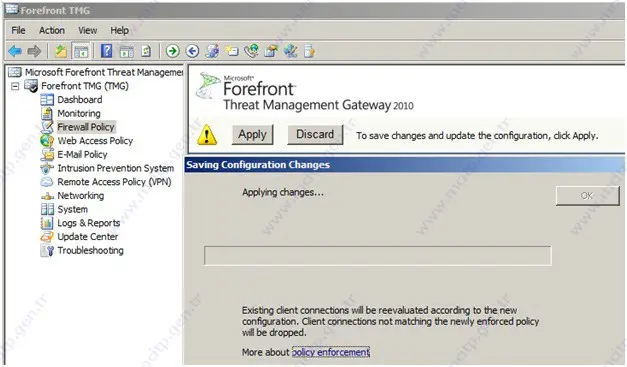Click the phone and globe toolbar icon
The height and width of the screenshot is (367, 627).
click(251, 51)
